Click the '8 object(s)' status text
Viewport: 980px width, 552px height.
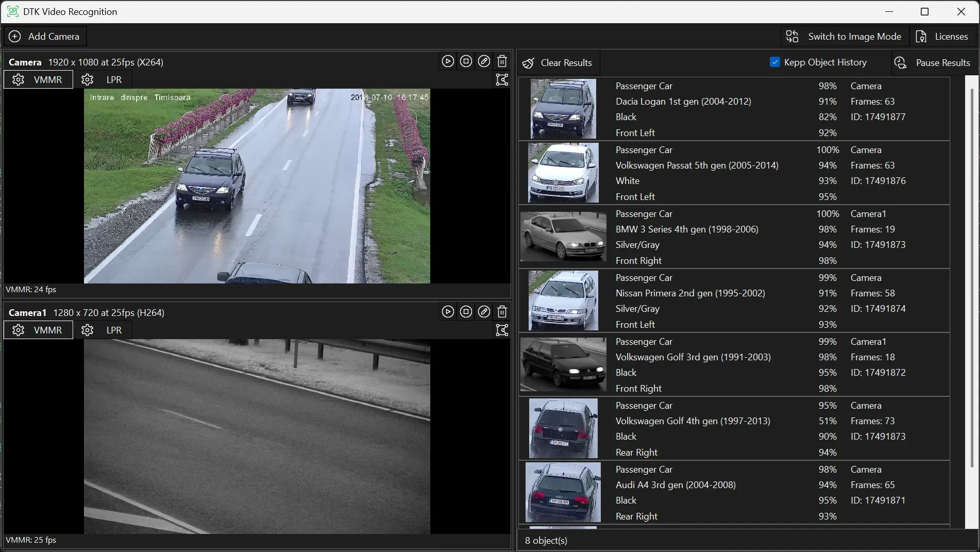point(546,541)
